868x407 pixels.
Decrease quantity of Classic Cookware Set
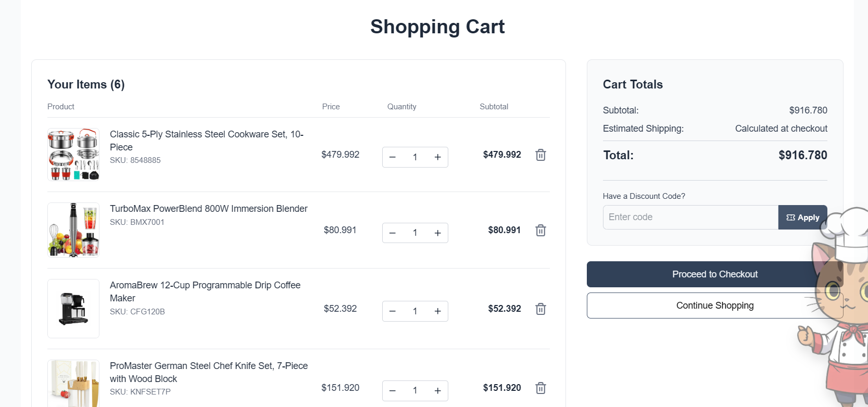point(393,157)
